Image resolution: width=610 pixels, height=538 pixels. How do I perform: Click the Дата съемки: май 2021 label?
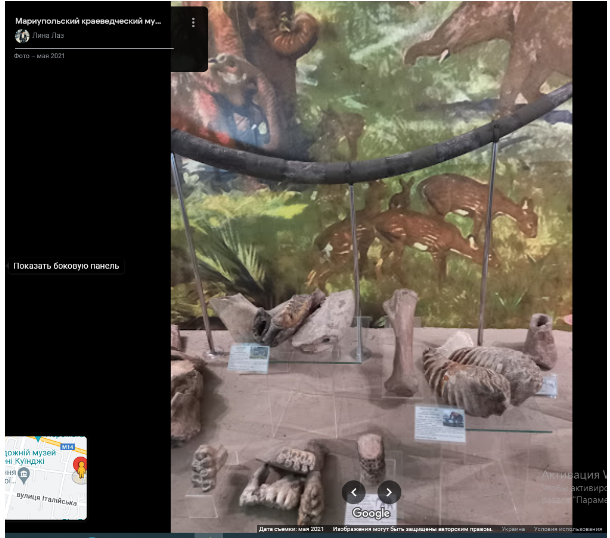290,529
